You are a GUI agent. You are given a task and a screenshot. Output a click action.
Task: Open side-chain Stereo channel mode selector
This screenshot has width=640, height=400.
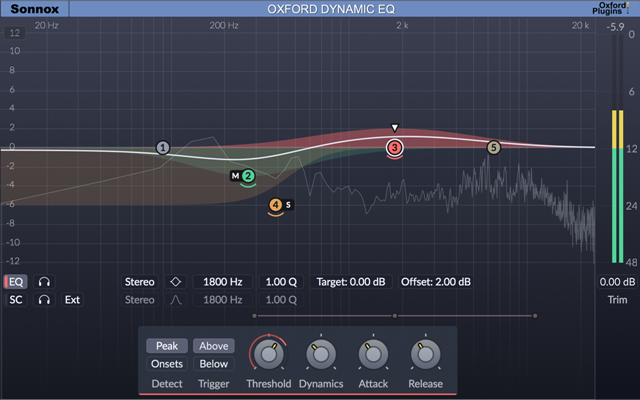[140, 300]
